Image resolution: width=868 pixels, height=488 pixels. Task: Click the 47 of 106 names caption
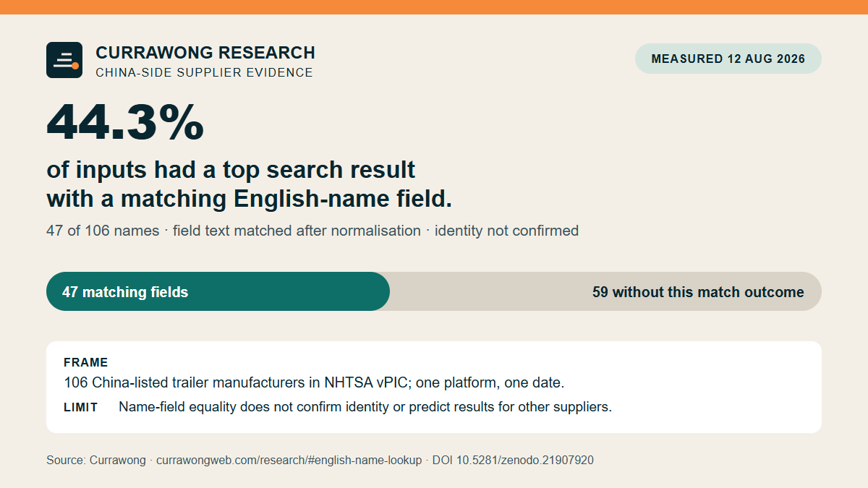(x=103, y=231)
